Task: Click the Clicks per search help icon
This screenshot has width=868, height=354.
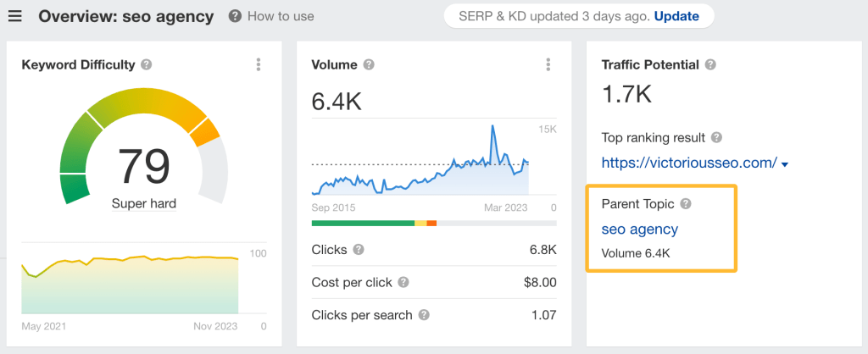Action: (x=423, y=315)
